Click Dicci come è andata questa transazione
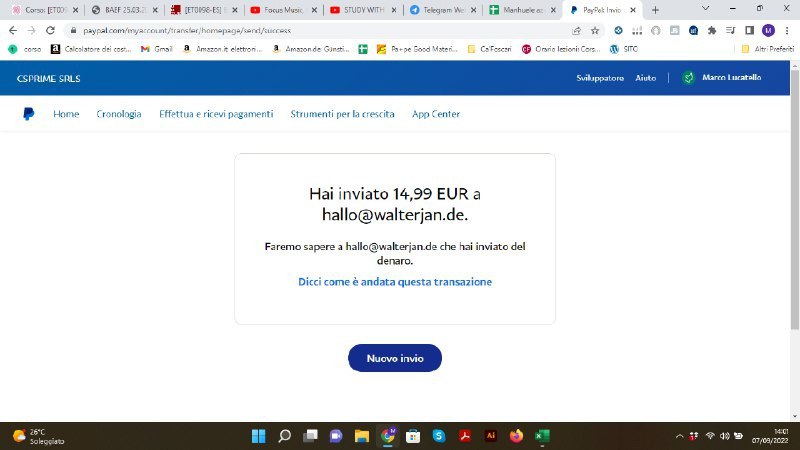 click(x=395, y=282)
